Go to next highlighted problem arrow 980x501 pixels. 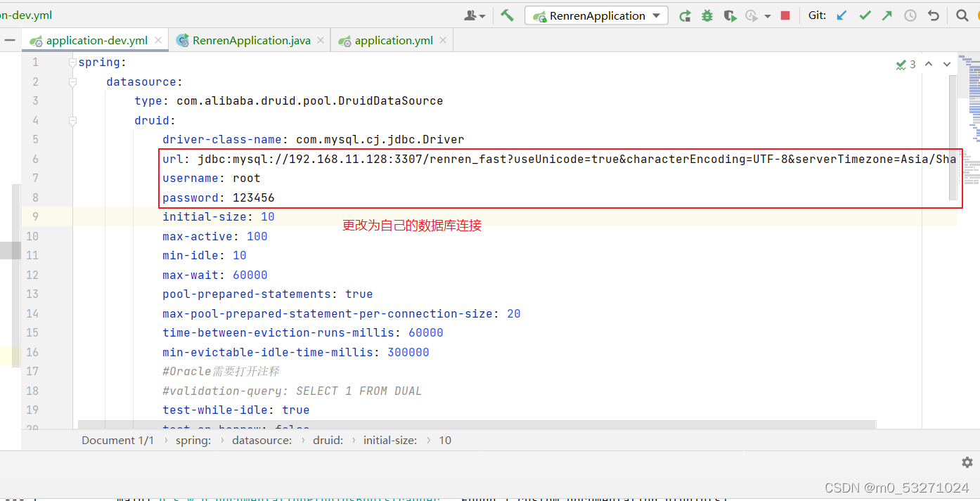click(x=947, y=64)
